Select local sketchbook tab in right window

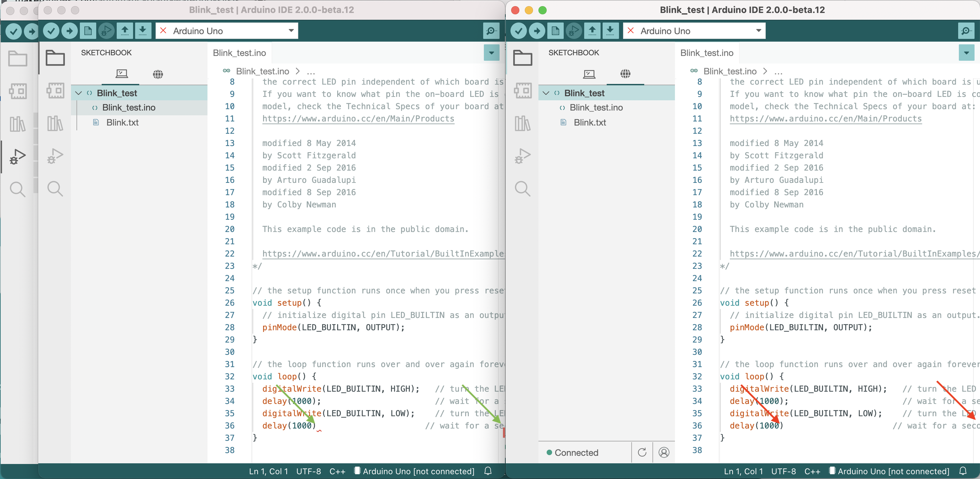[x=589, y=74]
